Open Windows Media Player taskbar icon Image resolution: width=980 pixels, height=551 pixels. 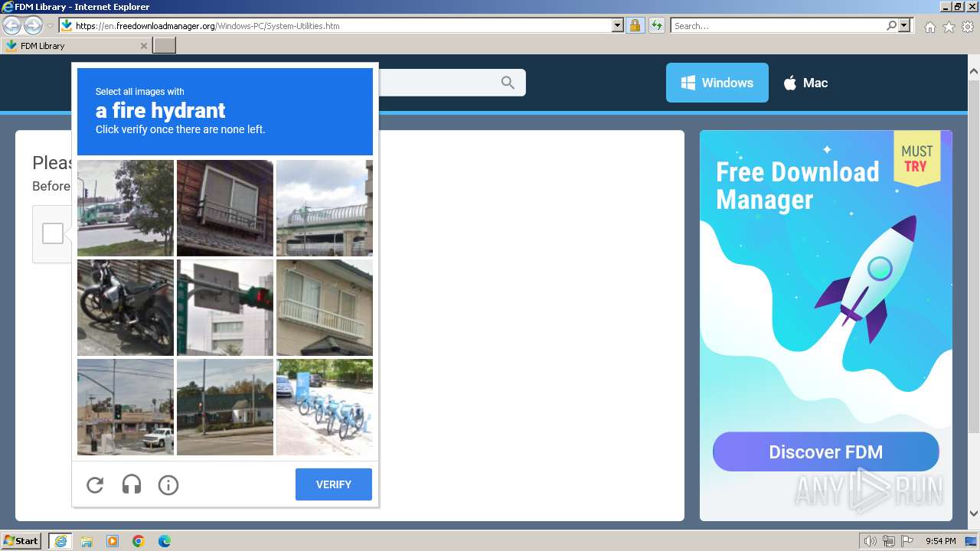[x=113, y=541]
